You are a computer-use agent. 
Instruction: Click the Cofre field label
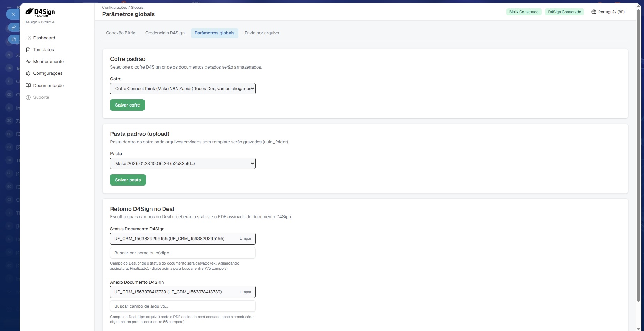[x=116, y=79]
